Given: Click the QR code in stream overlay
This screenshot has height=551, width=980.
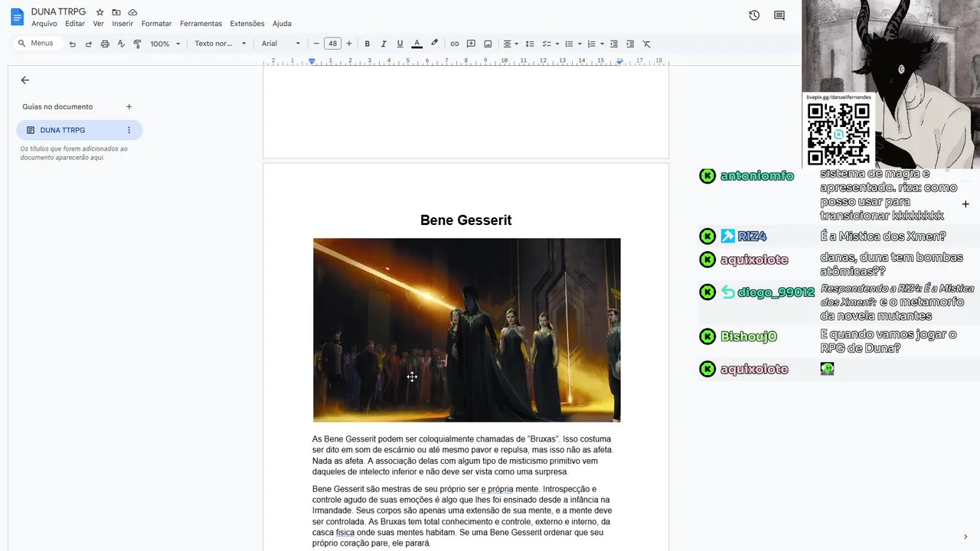Looking at the screenshot, I should coord(838,135).
